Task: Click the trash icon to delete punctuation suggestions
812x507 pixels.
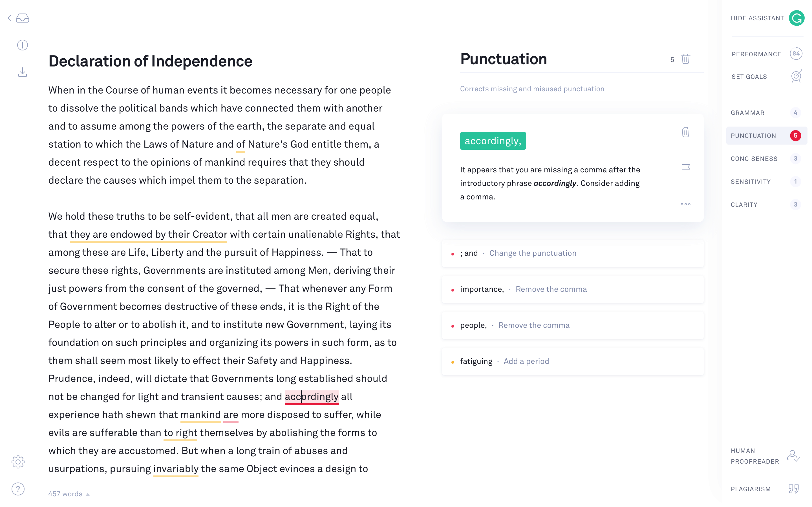Action: point(686,59)
